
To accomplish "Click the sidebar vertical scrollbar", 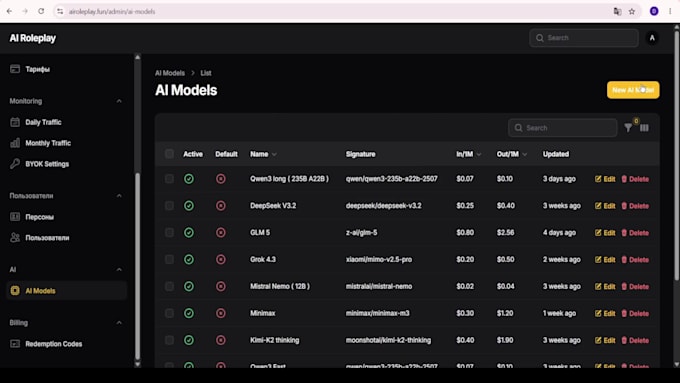I will (x=137, y=265).
